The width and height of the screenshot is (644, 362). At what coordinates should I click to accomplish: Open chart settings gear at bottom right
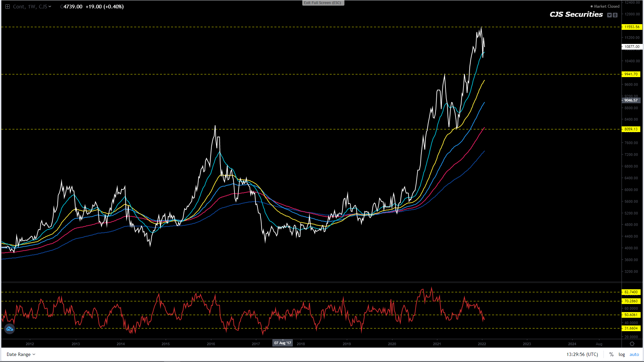632,344
